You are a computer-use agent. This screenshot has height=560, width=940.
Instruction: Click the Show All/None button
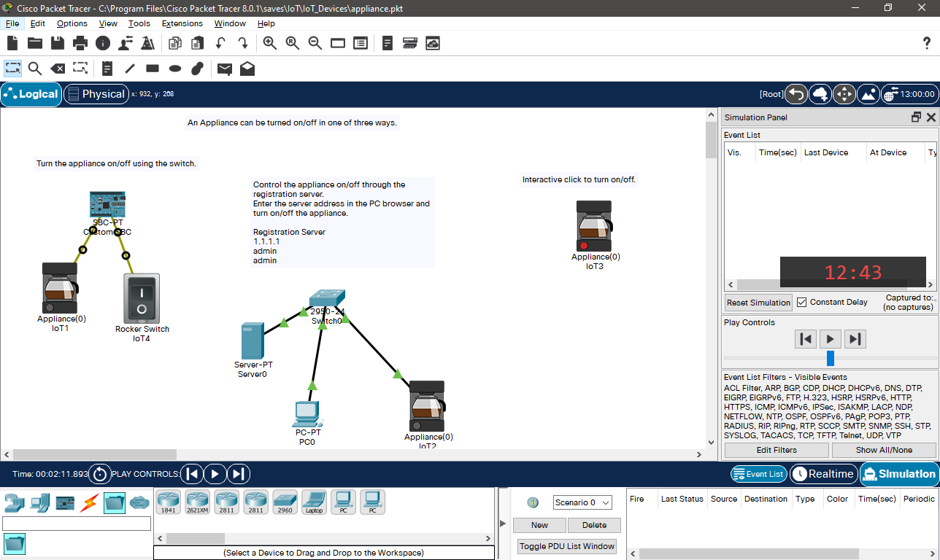(884, 450)
